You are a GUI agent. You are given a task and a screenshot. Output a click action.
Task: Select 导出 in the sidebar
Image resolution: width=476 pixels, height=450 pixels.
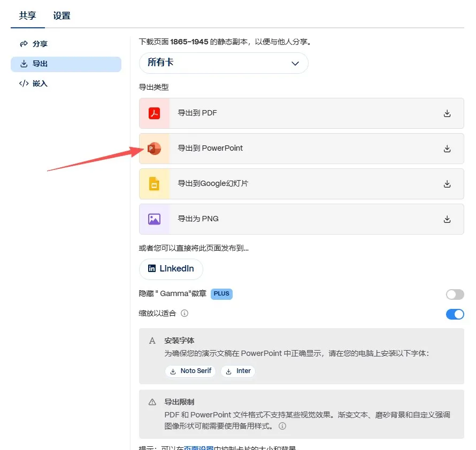pos(66,64)
